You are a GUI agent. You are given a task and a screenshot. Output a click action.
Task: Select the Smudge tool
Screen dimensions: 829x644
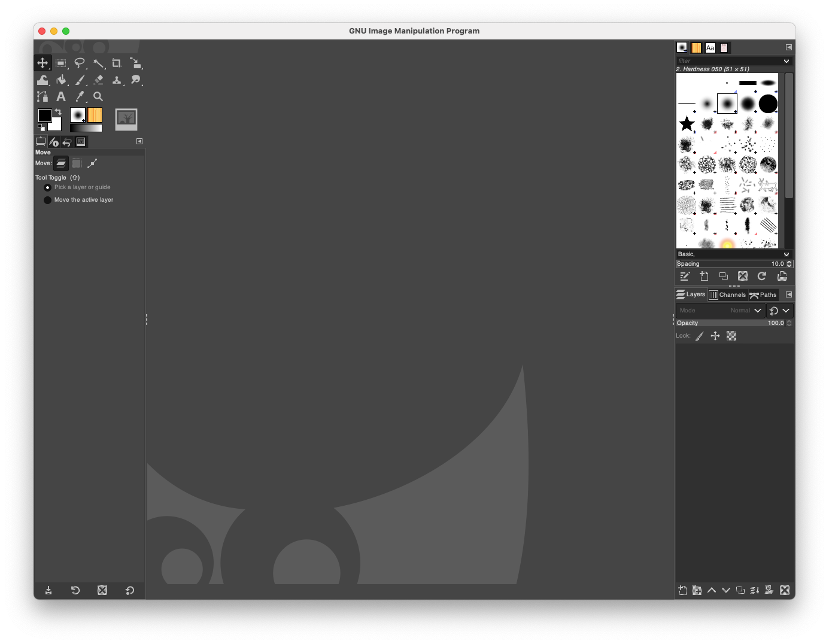click(135, 80)
